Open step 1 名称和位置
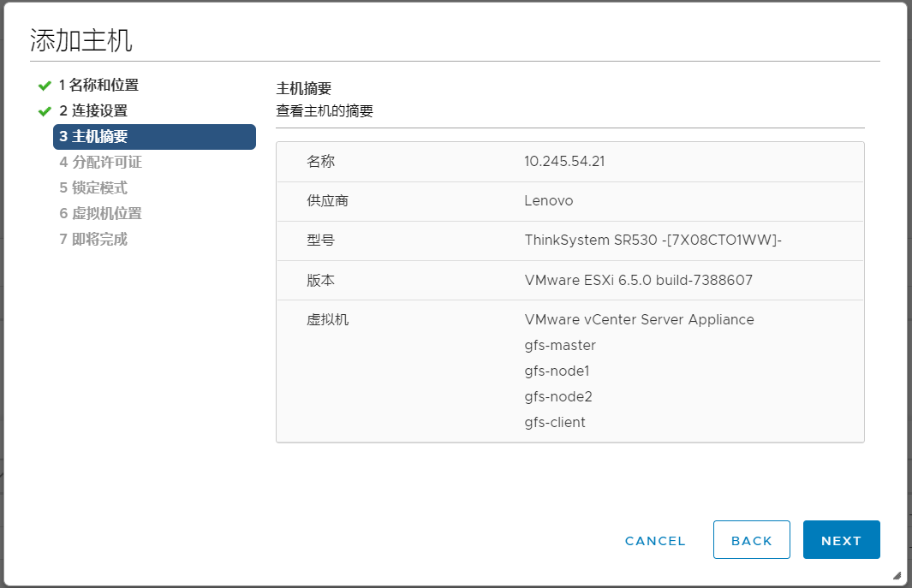The width and height of the screenshot is (912, 588). (x=98, y=85)
